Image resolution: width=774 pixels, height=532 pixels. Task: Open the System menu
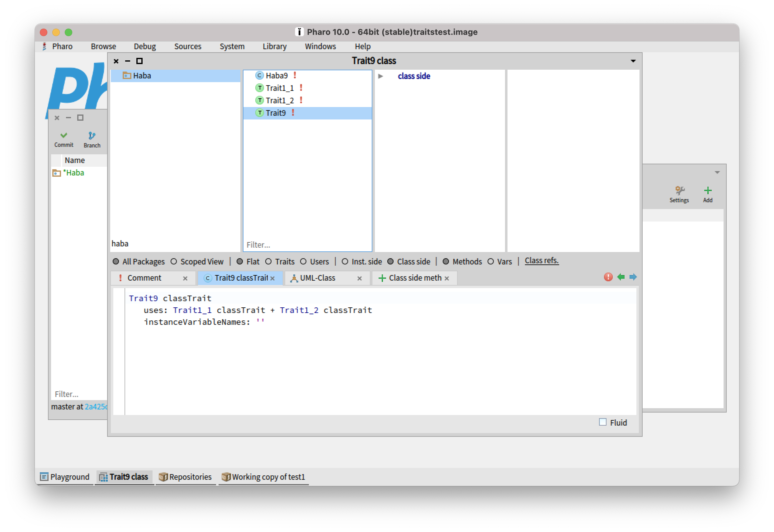click(x=232, y=46)
